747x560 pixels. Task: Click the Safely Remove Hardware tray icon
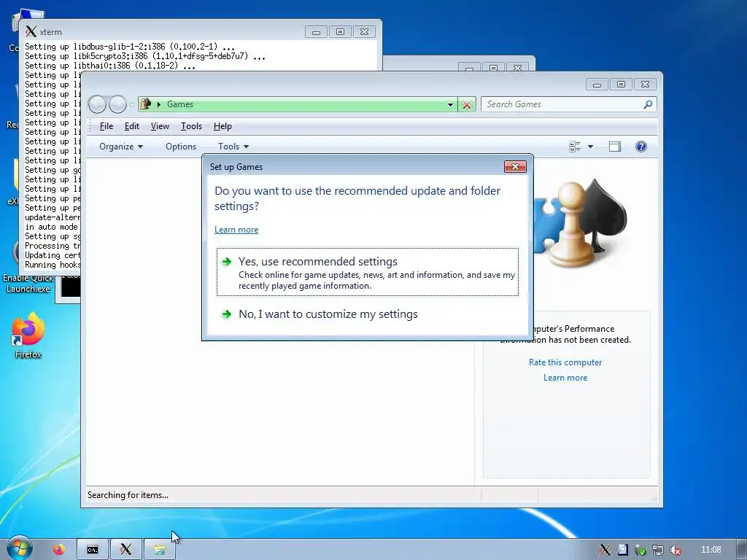[640, 550]
